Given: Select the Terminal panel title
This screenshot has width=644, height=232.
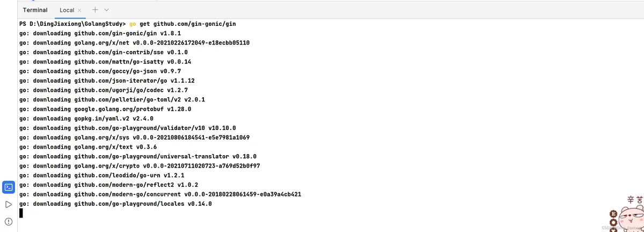Looking at the screenshot, I should point(35,10).
